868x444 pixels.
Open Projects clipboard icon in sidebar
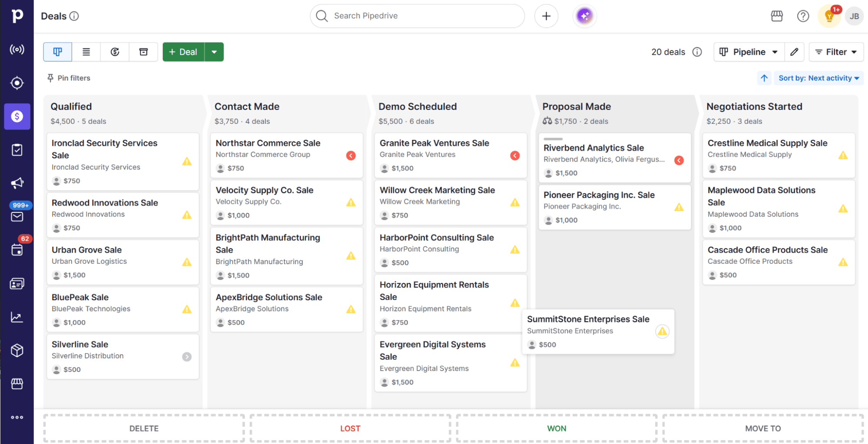coord(17,150)
